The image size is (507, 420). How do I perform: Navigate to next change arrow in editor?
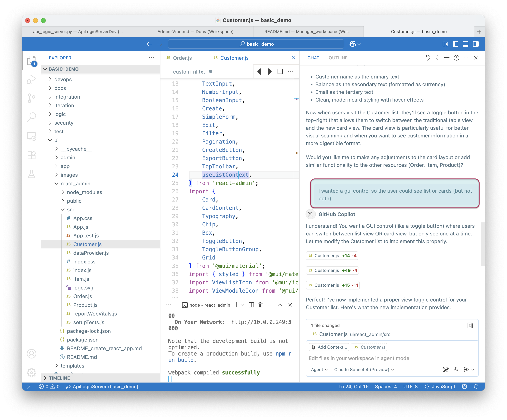pyautogui.click(x=270, y=72)
